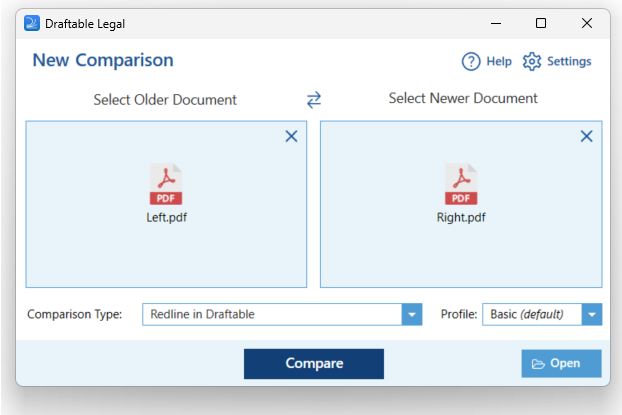Expand the Comparison Type dropdown arrow
Viewport: 622px width, 415px height.
point(412,315)
